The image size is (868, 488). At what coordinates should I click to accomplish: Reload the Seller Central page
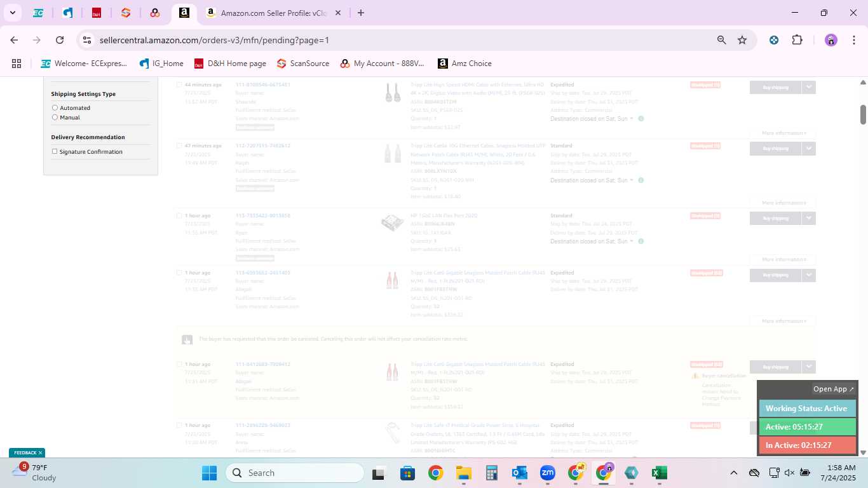(60, 40)
